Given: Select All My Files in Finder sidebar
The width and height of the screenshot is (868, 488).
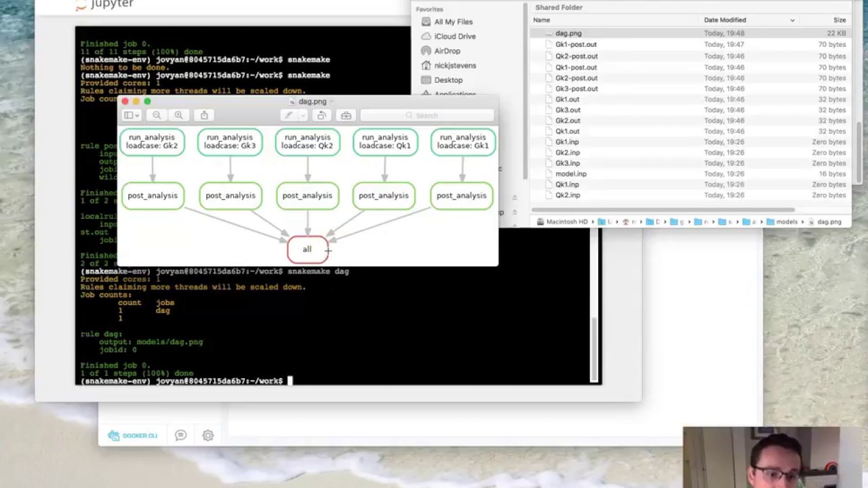Looking at the screenshot, I should coord(453,22).
